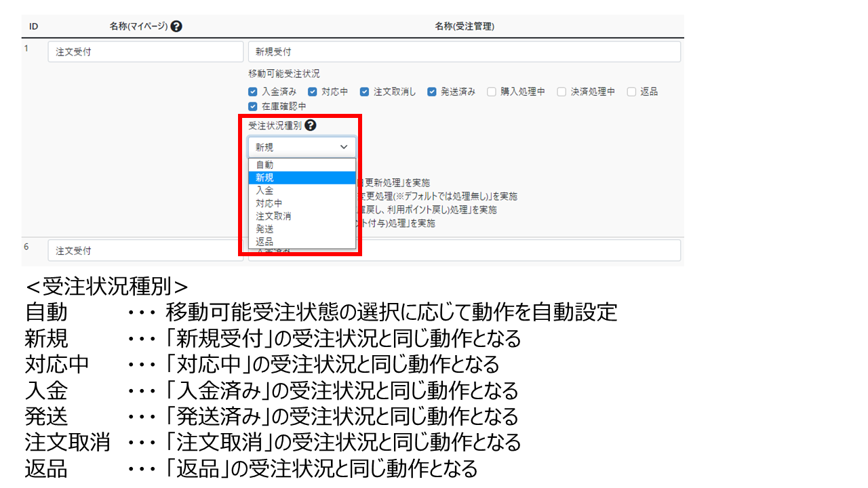Select highlighted 新規 option in list
The height and width of the screenshot is (488, 868).
302,178
